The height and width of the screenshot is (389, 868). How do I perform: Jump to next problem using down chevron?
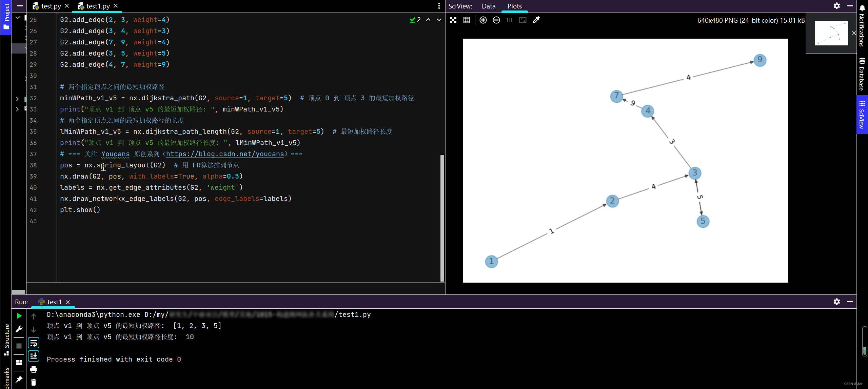click(x=438, y=20)
